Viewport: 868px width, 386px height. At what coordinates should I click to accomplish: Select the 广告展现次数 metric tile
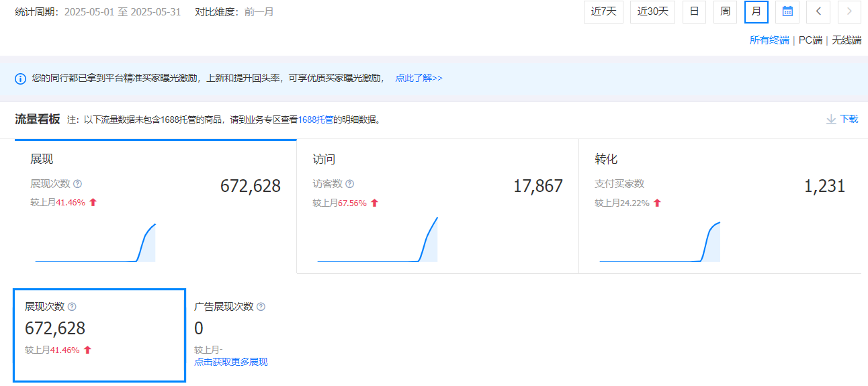231,334
